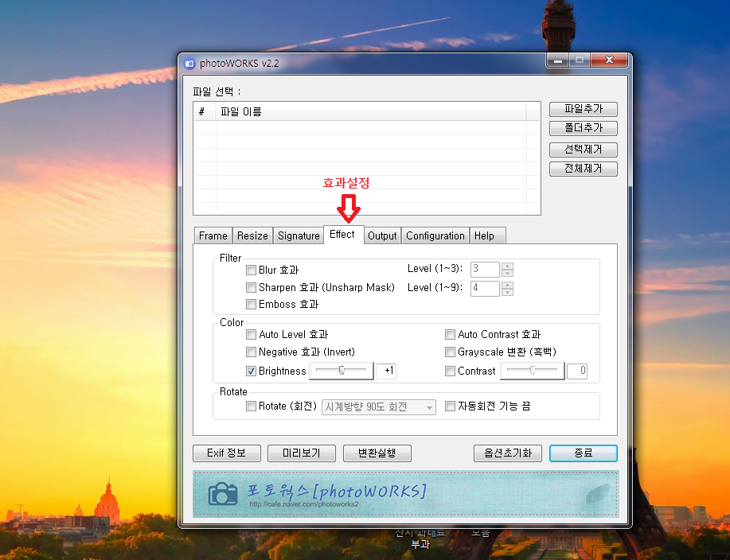This screenshot has width=730, height=560.
Task: Click the 전체제거 button
Action: click(584, 169)
